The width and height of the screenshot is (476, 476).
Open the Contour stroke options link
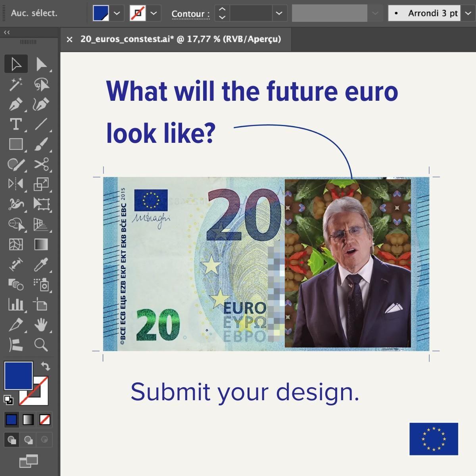click(190, 14)
